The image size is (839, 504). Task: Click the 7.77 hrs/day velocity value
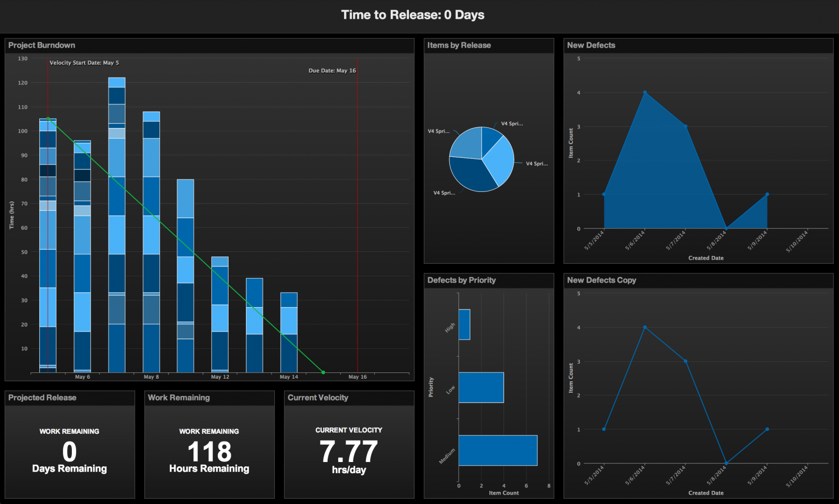349,452
